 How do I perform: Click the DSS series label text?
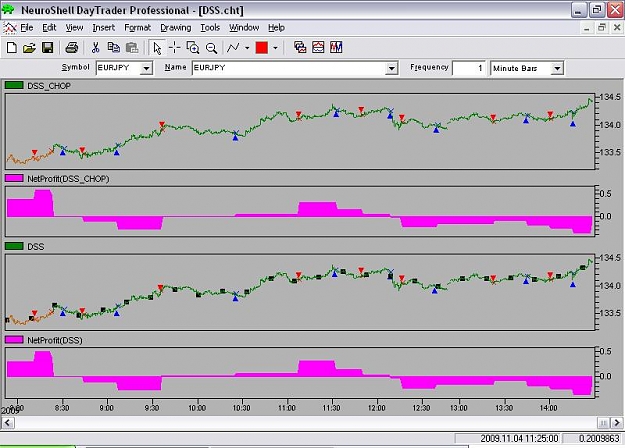[36, 247]
